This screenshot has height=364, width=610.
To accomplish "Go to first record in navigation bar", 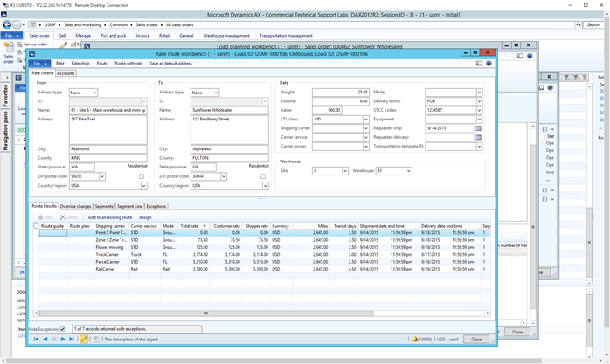I will point(36,339).
